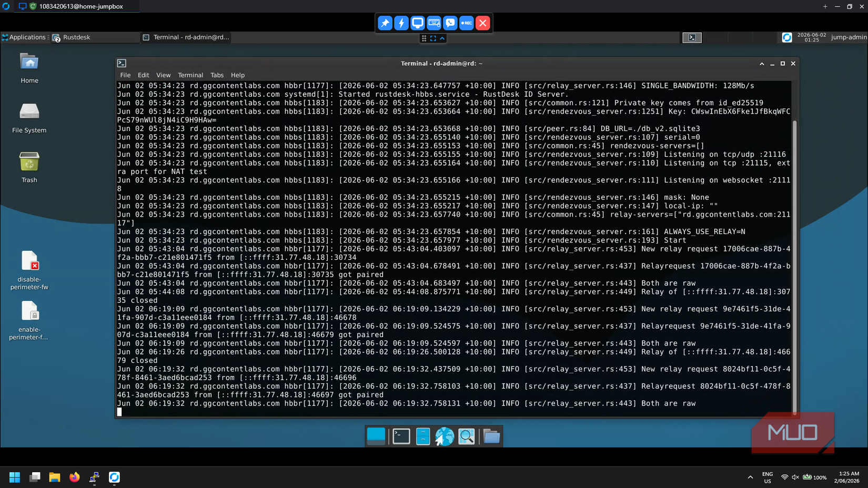Toggle fullscreen mode in RustDesk toolbar

(x=433, y=38)
